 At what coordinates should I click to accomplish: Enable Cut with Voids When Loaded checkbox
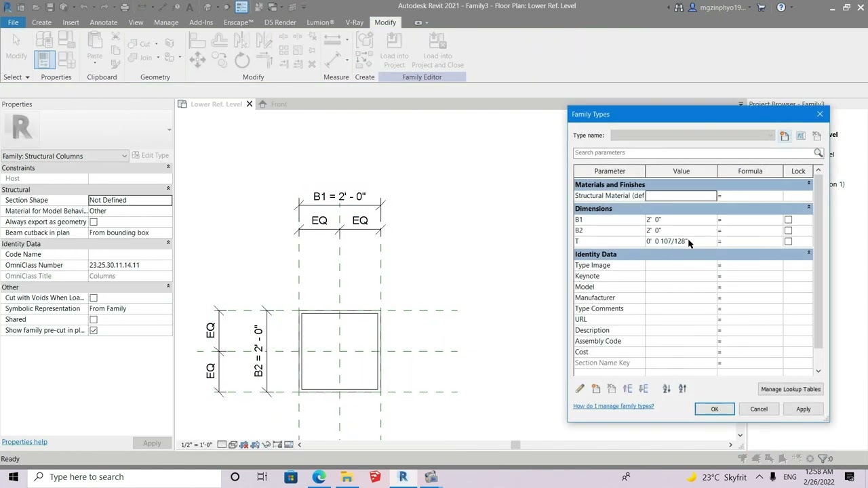(94, 298)
